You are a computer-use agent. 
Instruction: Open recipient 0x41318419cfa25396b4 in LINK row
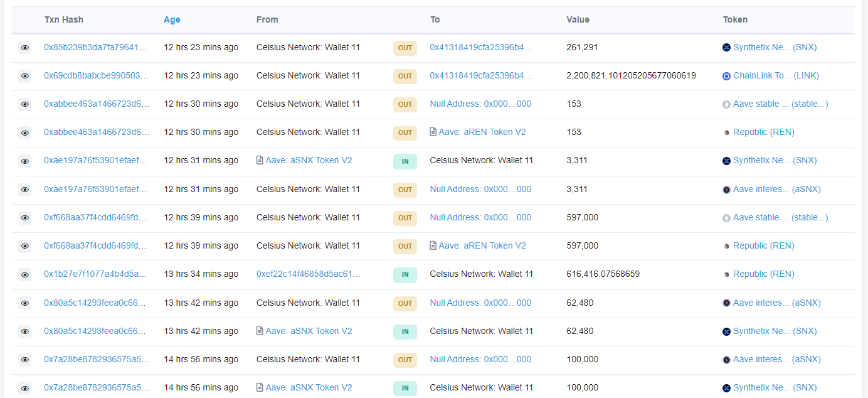[481, 75]
